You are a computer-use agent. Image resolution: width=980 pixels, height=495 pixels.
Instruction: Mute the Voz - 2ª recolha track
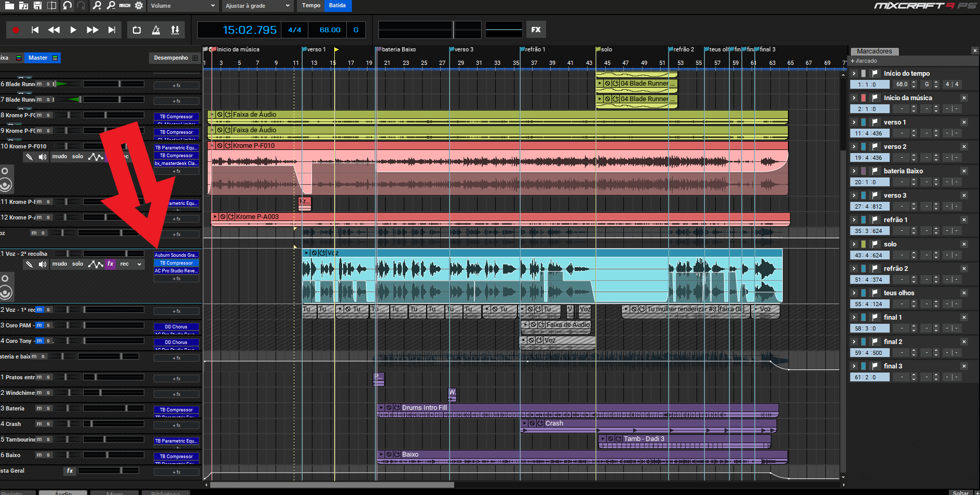coord(60,264)
